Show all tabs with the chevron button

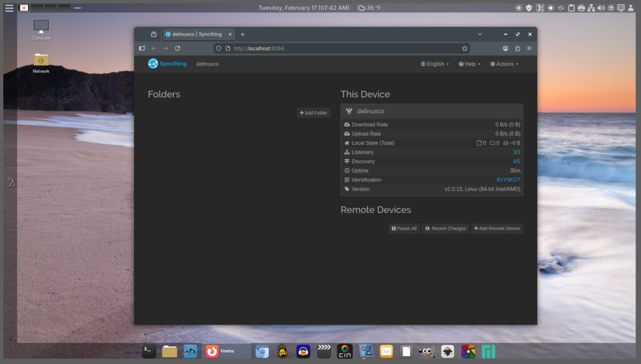coord(480,34)
